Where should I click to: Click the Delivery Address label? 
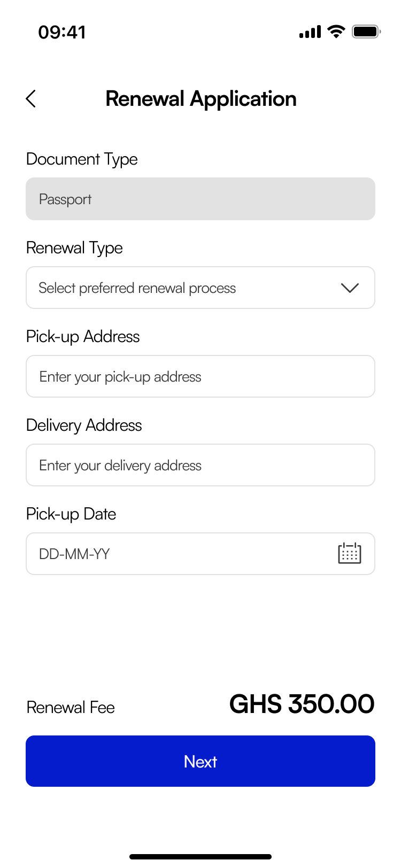(x=84, y=425)
